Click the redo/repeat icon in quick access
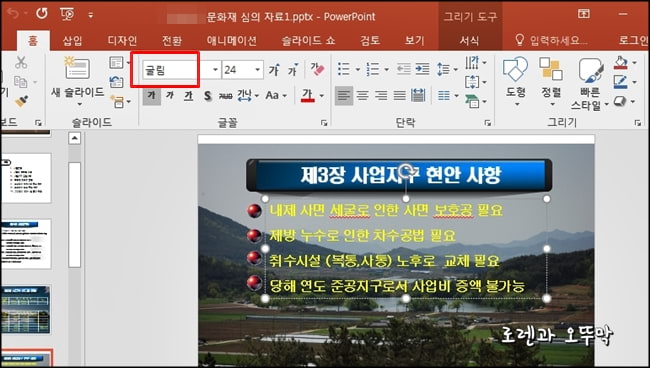This screenshot has height=368, width=650. [x=41, y=14]
